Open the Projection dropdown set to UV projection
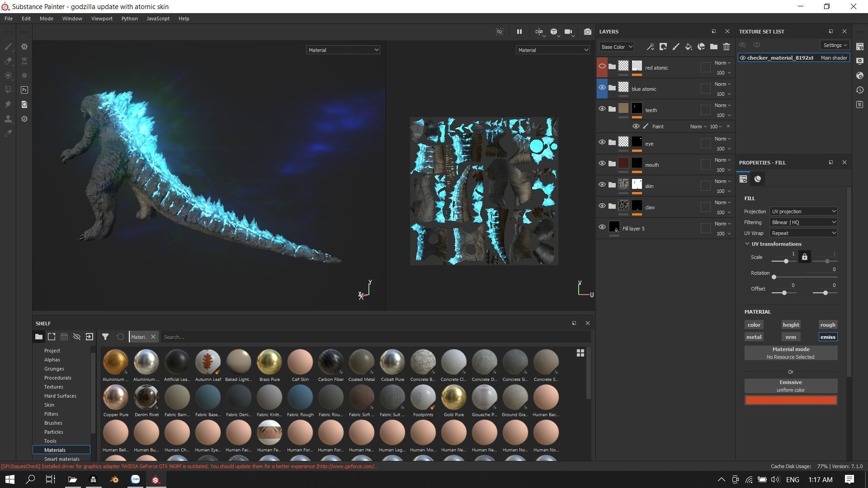Image resolution: width=868 pixels, height=488 pixels. [x=803, y=211]
